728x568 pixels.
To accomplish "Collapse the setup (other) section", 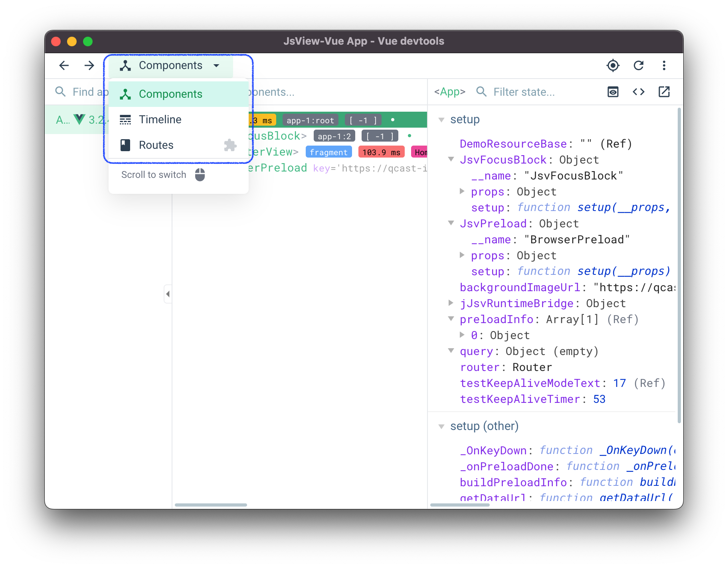I will coord(441,426).
